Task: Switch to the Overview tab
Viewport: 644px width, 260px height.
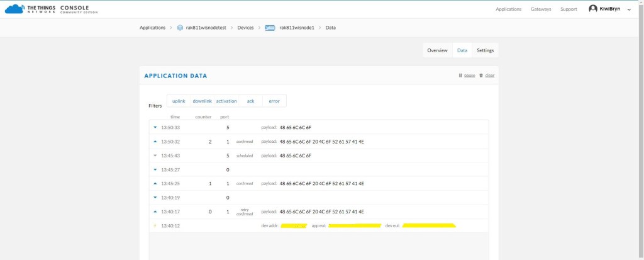Action: pos(437,50)
